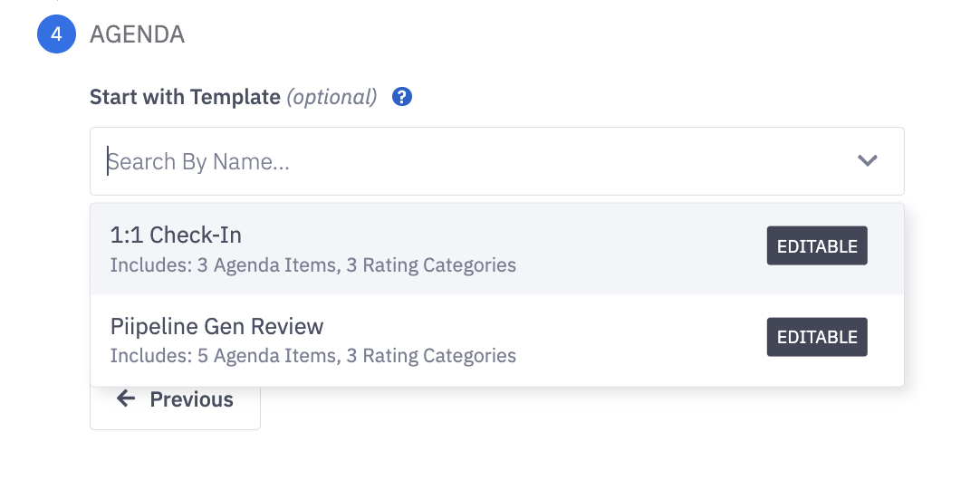
Task: Click the AGENDA section heading
Action: [x=137, y=34]
